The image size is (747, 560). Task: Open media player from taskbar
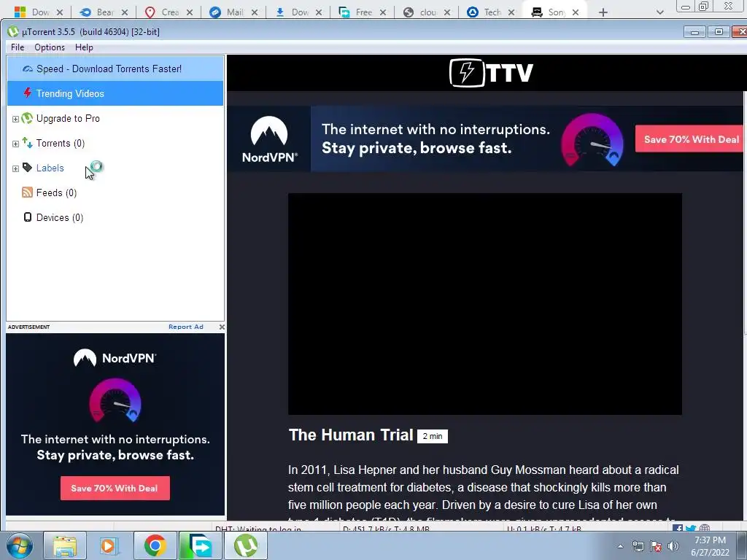click(109, 545)
